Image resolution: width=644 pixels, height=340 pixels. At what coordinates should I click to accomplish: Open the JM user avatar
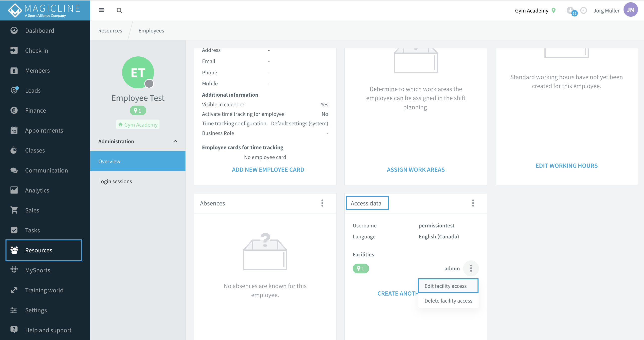pyautogui.click(x=631, y=10)
